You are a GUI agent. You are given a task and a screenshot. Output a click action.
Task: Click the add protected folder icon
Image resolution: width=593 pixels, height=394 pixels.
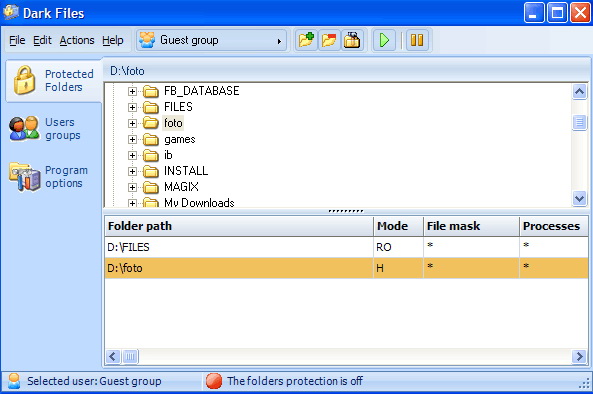pyautogui.click(x=306, y=40)
